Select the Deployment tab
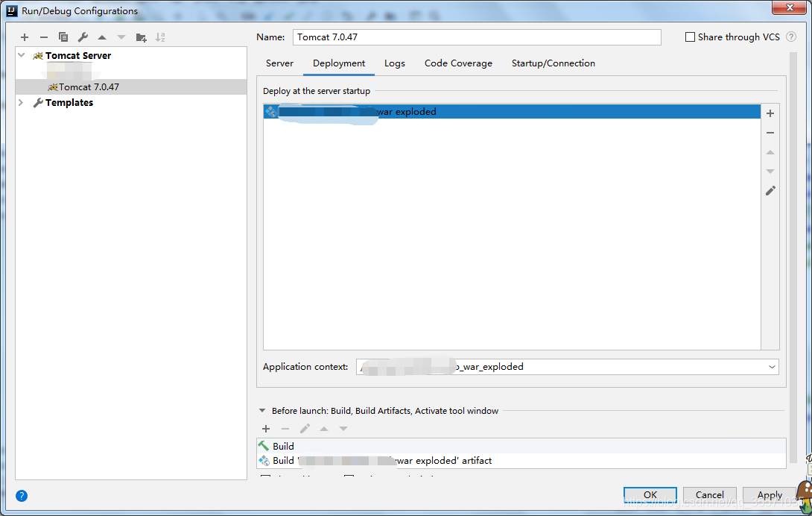 [339, 63]
